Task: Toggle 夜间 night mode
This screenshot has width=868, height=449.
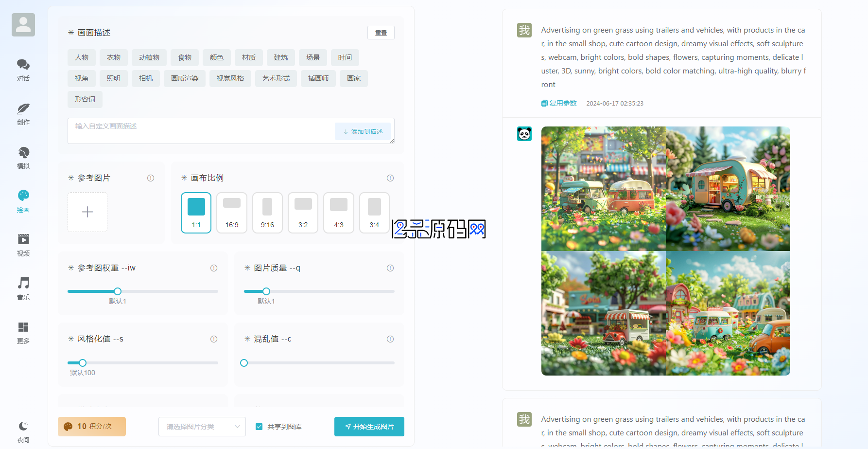Action: pyautogui.click(x=23, y=431)
